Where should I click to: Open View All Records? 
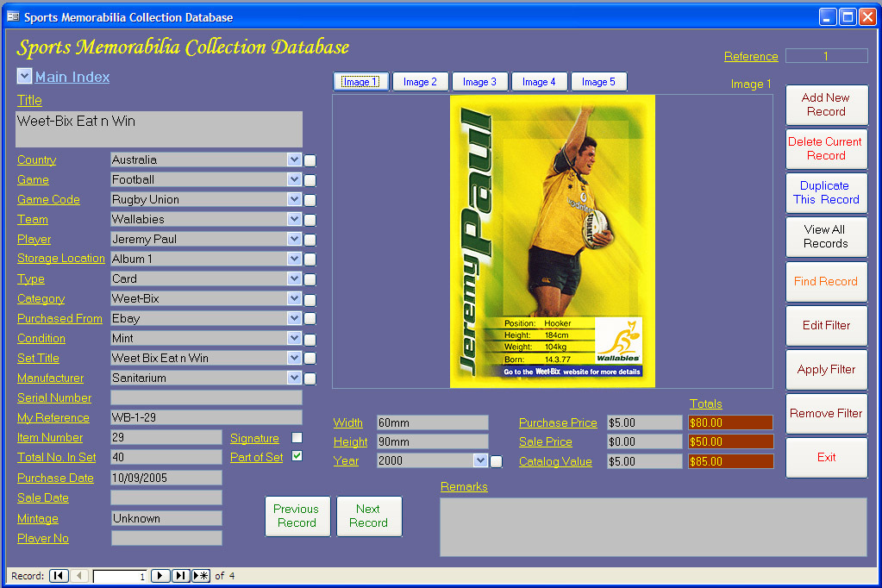[826, 236]
